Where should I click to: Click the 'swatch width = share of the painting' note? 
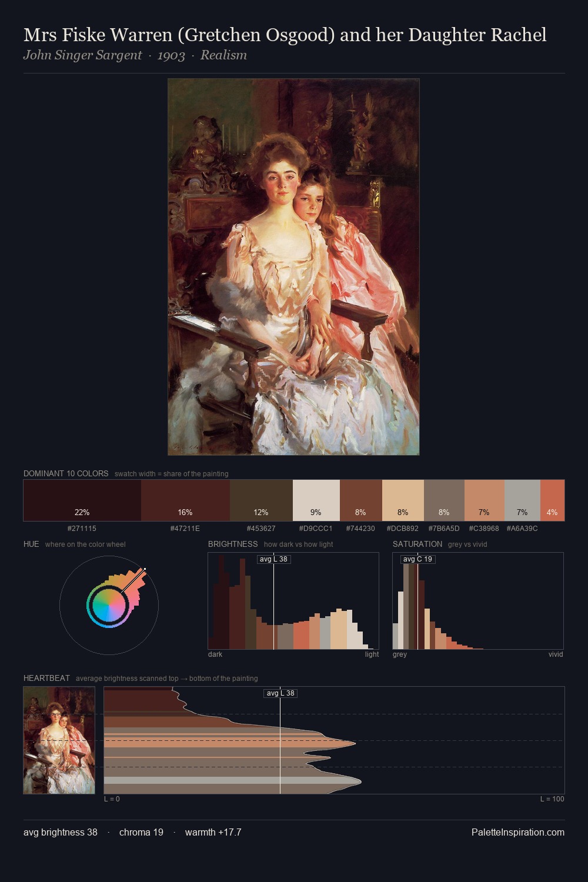172,474
